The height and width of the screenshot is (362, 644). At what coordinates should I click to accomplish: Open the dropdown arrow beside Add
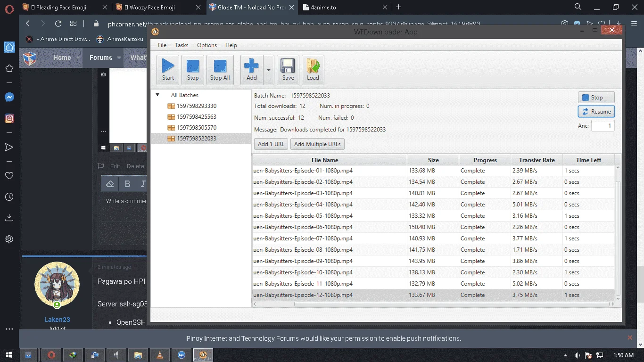(x=269, y=70)
